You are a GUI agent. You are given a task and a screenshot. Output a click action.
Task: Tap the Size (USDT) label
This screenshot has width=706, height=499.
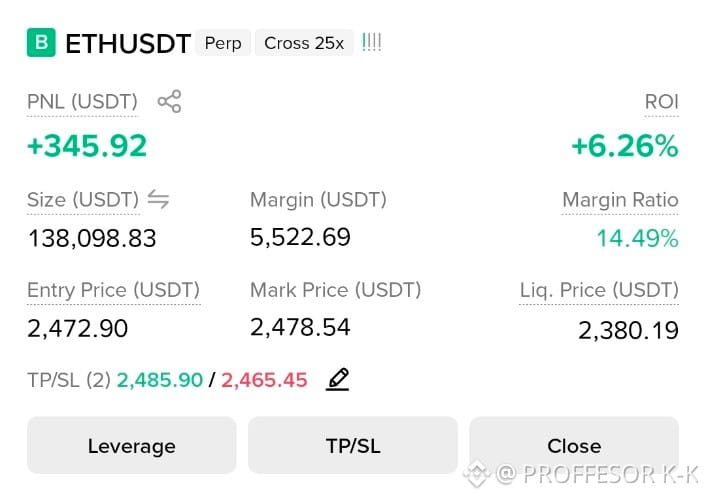point(83,200)
